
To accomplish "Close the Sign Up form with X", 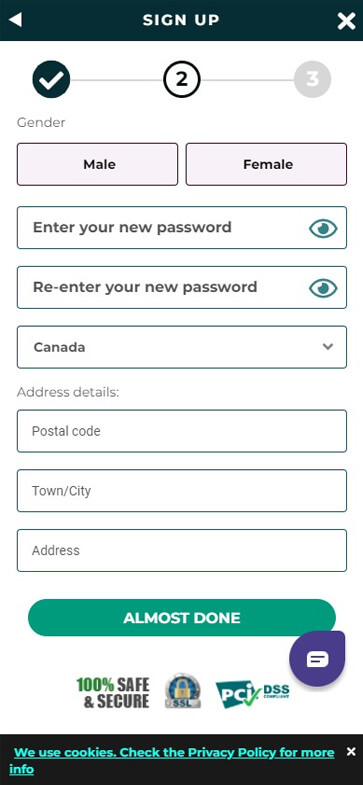I will (x=346, y=21).
